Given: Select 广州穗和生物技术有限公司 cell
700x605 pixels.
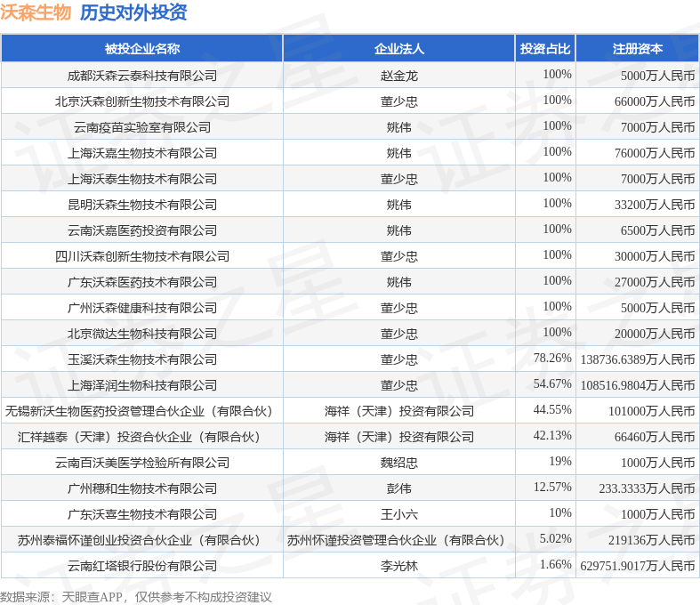Looking at the screenshot, I should point(142,488).
